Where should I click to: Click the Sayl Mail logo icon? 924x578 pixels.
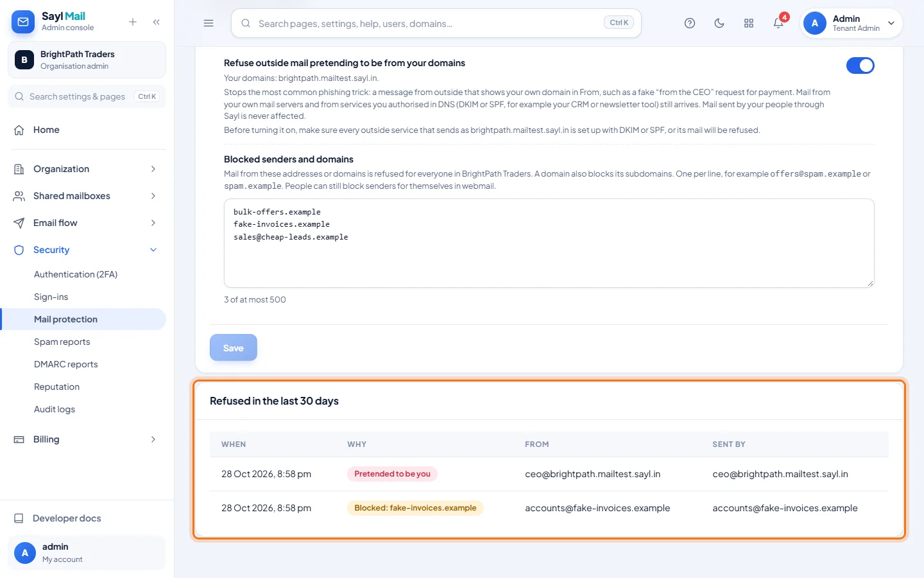click(x=23, y=22)
